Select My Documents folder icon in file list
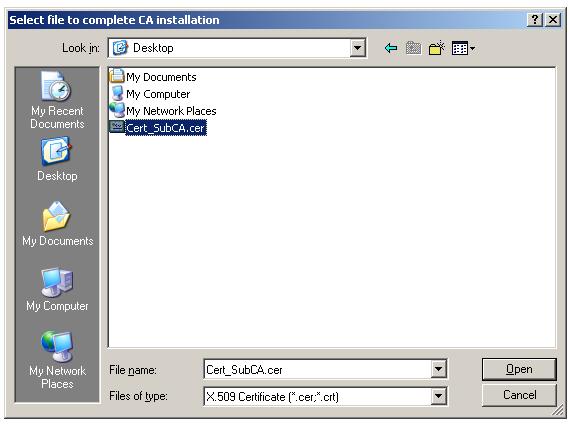 click(x=117, y=76)
